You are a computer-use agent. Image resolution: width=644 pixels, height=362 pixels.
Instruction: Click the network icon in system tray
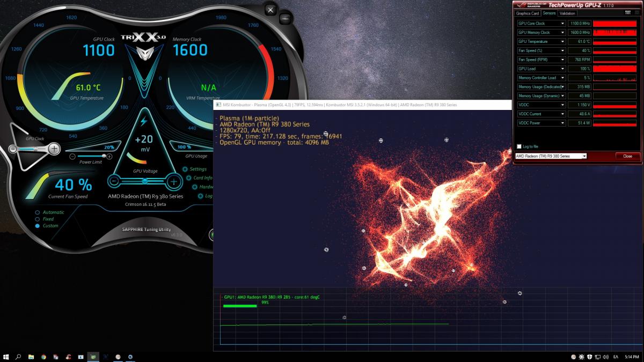pos(597,357)
